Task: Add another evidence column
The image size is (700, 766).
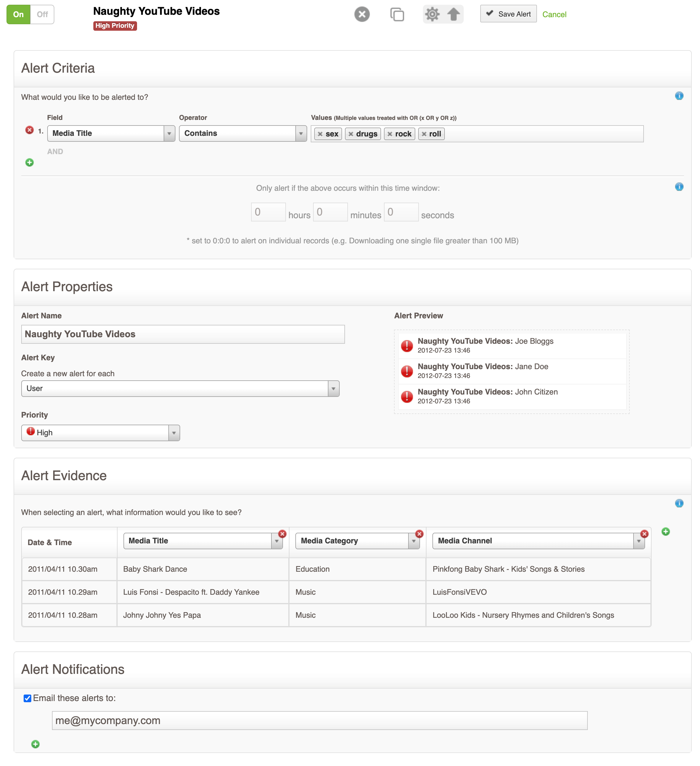Action: click(665, 531)
